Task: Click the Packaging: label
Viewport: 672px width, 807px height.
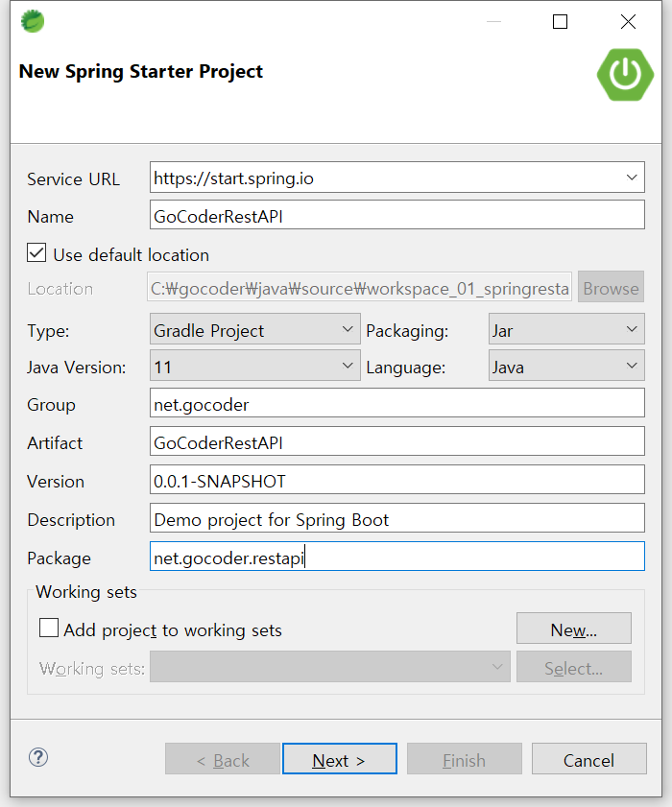Action: pyautogui.click(x=407, y=331)
